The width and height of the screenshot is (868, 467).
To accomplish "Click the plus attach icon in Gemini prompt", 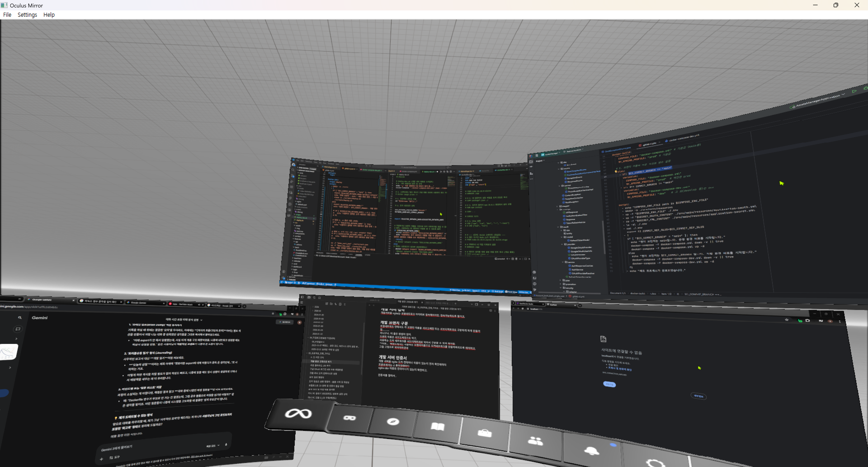I will click(x=101, y=459).
